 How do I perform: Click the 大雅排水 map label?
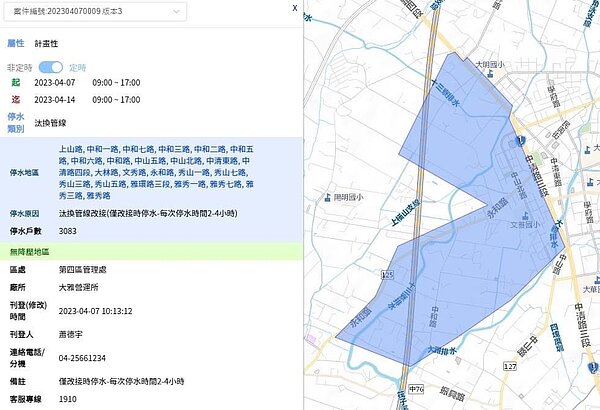tap(442, 350)
